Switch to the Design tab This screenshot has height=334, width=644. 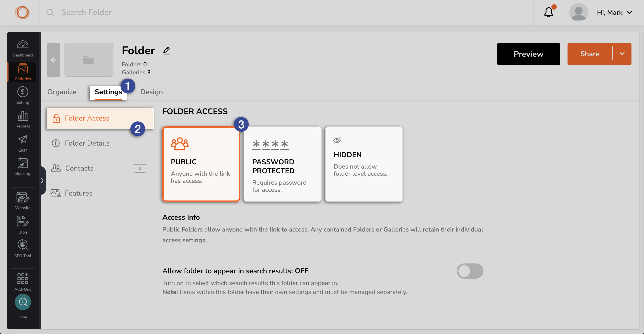point(152,92)
